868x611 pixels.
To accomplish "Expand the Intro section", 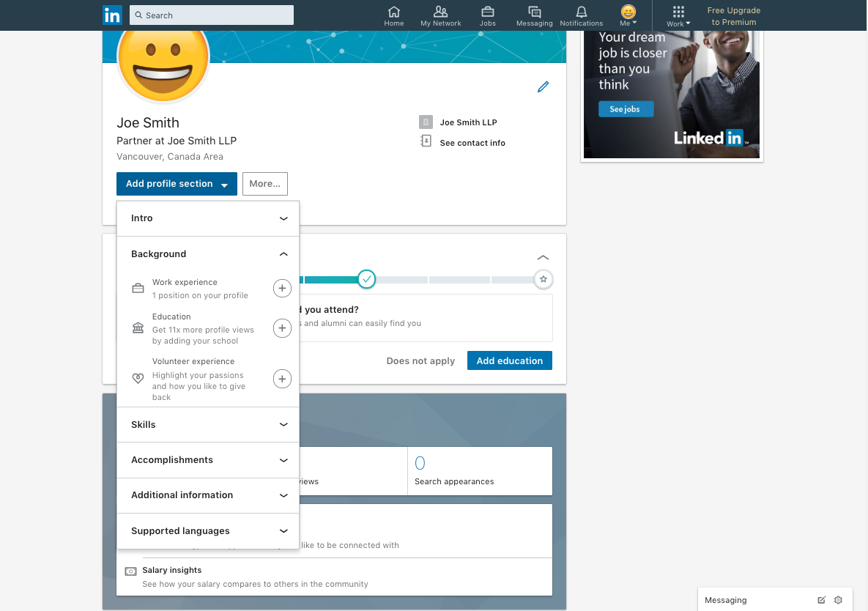I will [x=208, y=218].
